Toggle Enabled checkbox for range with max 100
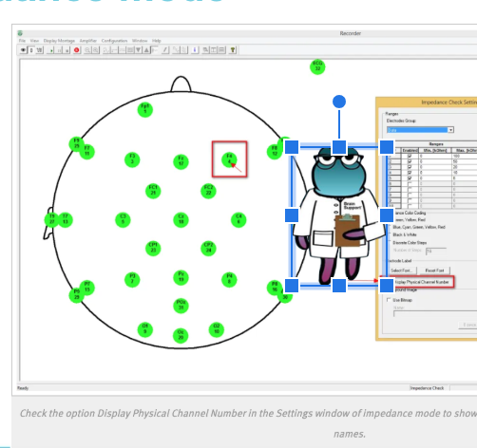Image resolution: width=477 pixels, height=448 pixels. (410, 156)
